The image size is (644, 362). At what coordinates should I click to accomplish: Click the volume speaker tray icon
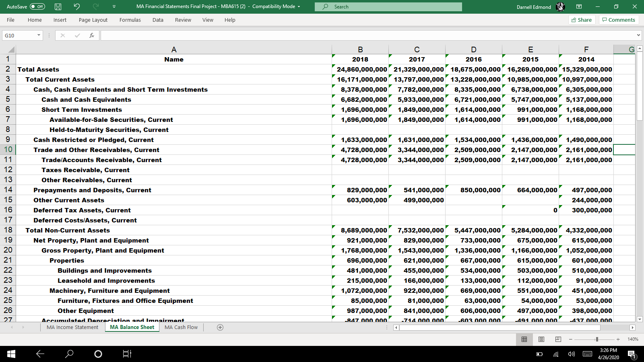(x=571, y=354)
